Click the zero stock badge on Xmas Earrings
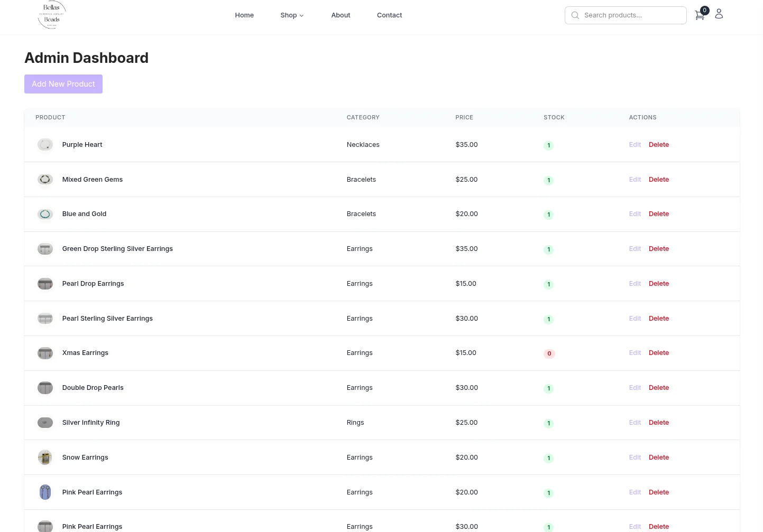Screen dimensions: 763x532 (x=549, y=353)
